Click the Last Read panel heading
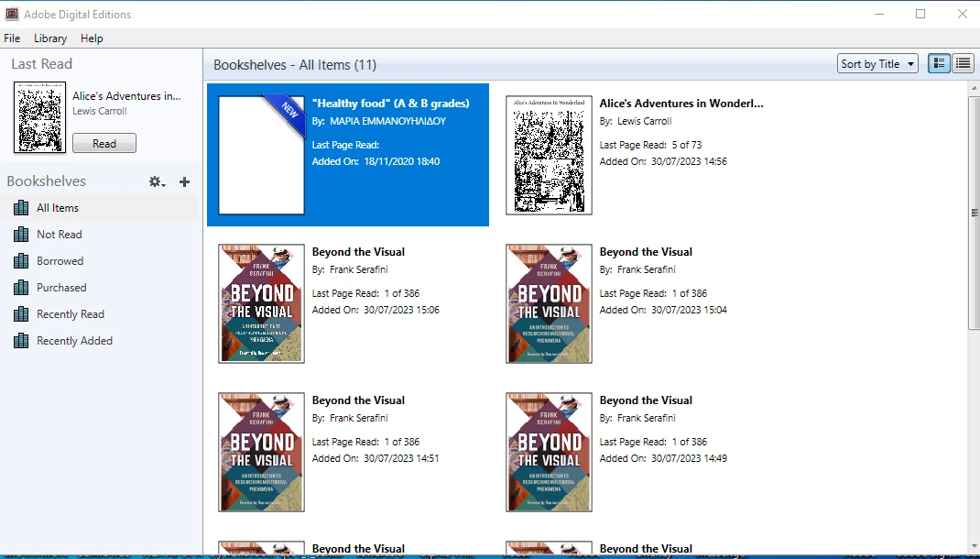 [41, 64]
